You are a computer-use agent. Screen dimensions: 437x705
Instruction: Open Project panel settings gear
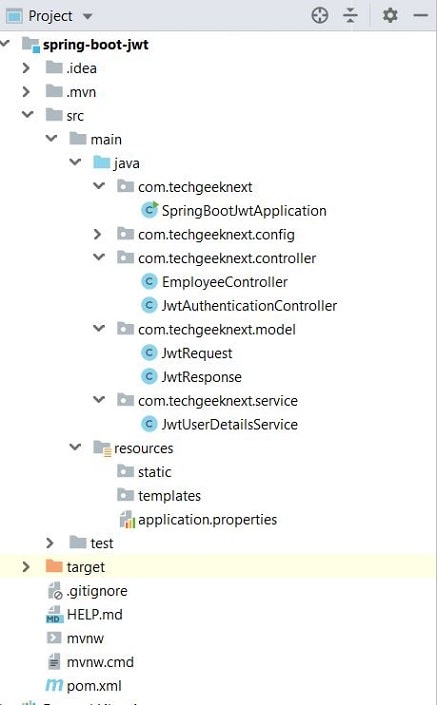[x=390, y=16]
